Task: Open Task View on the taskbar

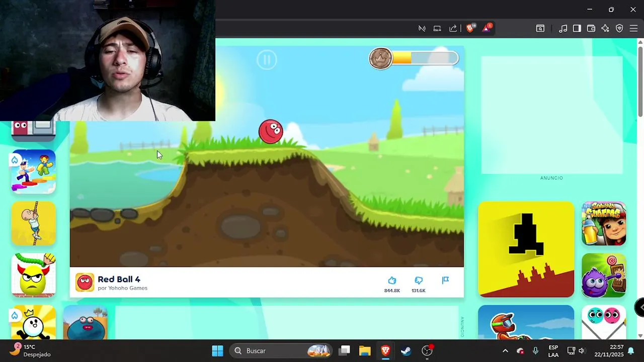Action: [x=344, y=350]
